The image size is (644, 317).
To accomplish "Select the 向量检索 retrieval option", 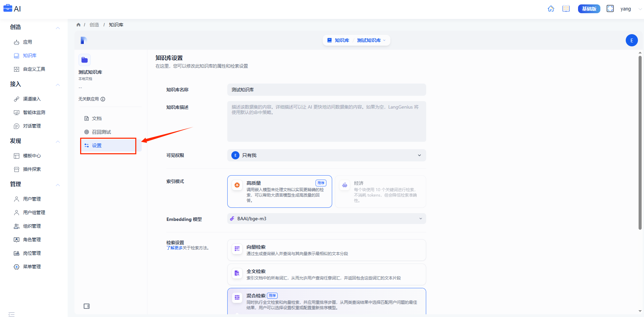I will point(326,250).
